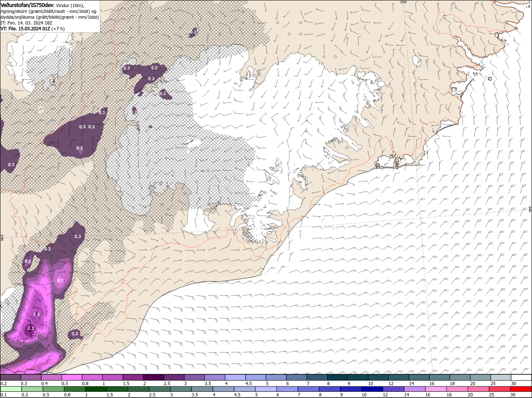Click the 'VT: Fös. 15.03.2024 01Z' valid time
The width and height of the screenshot is (532, 398).
25,29
